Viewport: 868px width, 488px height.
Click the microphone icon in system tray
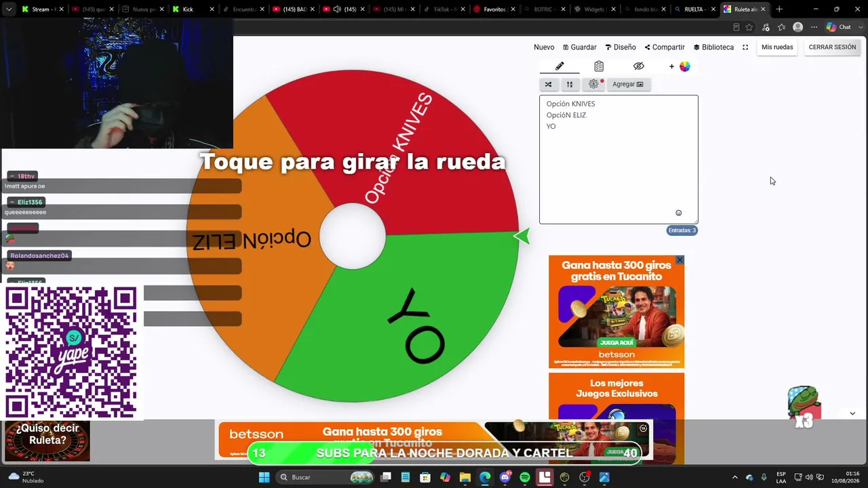point(764,477)
